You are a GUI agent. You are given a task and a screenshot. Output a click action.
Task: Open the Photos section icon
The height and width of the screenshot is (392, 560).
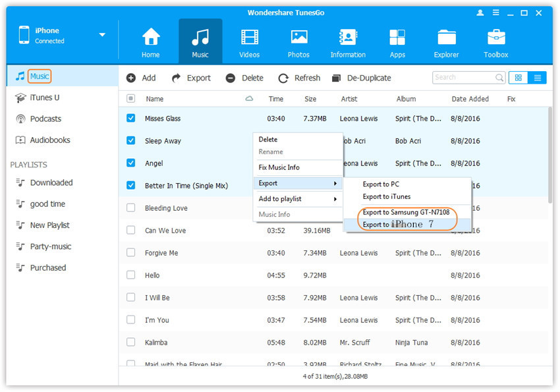[x=298, y=37]
